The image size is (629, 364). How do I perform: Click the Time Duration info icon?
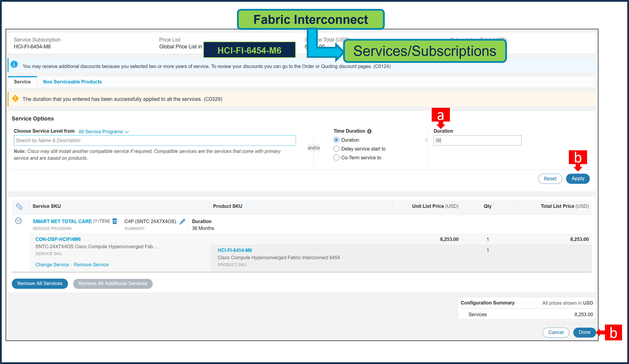pyautogui.click(x=369, y=131)
